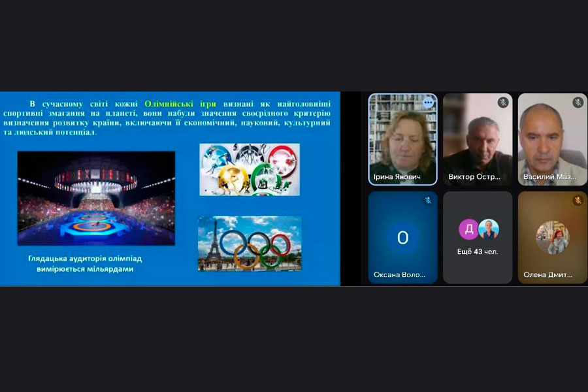This screenshot has height=392, width=588.
Task: Click caption line 'вимірюється мільярдами'
Action: point(85,269)
